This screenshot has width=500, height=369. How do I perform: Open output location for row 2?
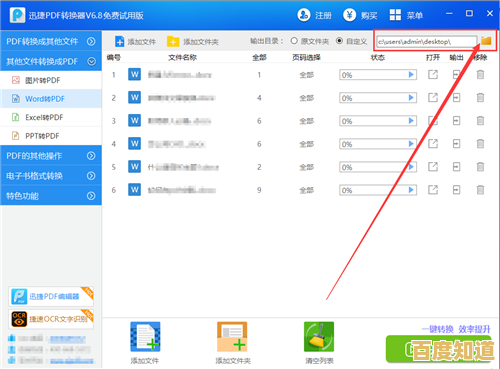[456, 97]
